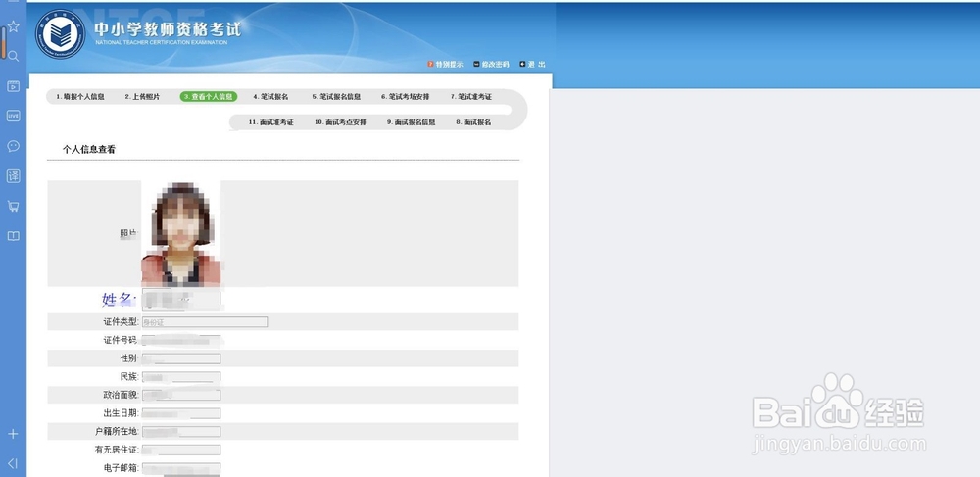The width and height of the screenshot is (980, 477).
Task: Go to step 2 上传照片
Action: click(x=142, y=97)
